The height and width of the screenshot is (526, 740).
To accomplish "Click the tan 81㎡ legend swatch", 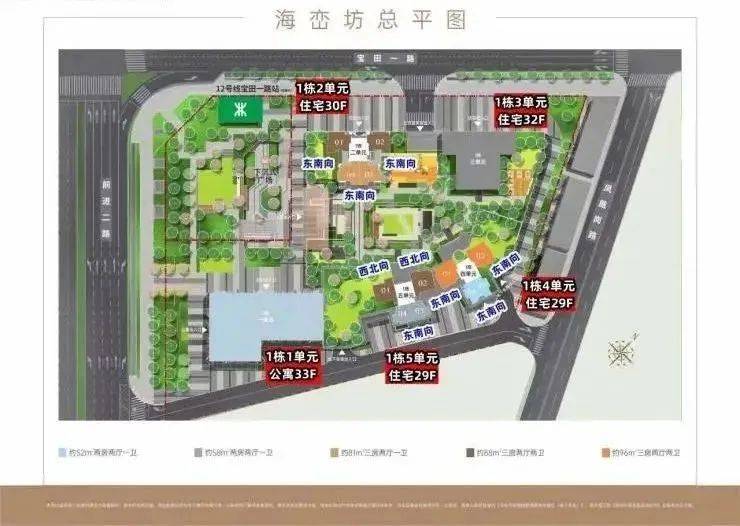I will (x=337, y=452).
